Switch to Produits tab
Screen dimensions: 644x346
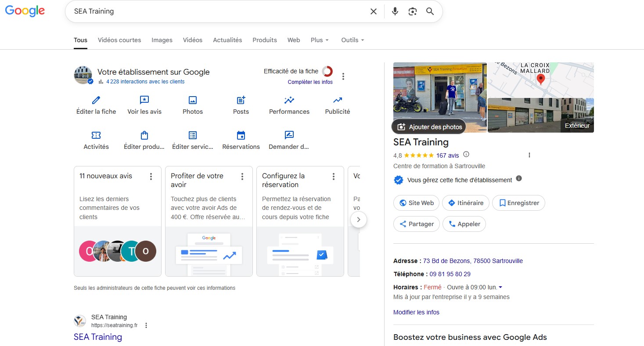(x=265, y=40)
